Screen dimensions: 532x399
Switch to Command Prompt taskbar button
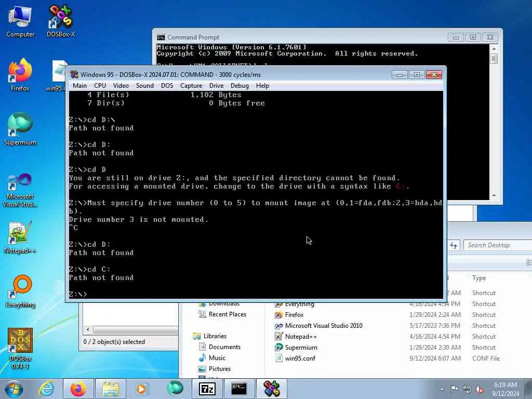click(239, 389)
